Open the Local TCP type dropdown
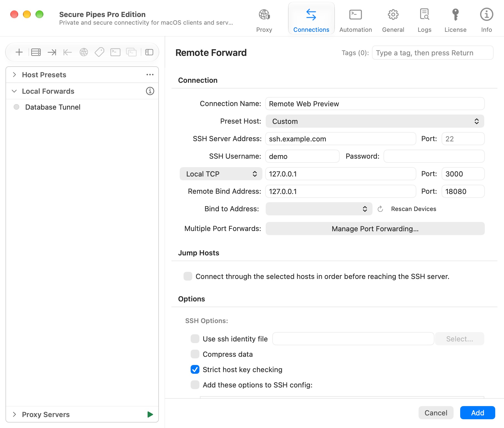The image size is (504, 428). (x=221, y=174)
